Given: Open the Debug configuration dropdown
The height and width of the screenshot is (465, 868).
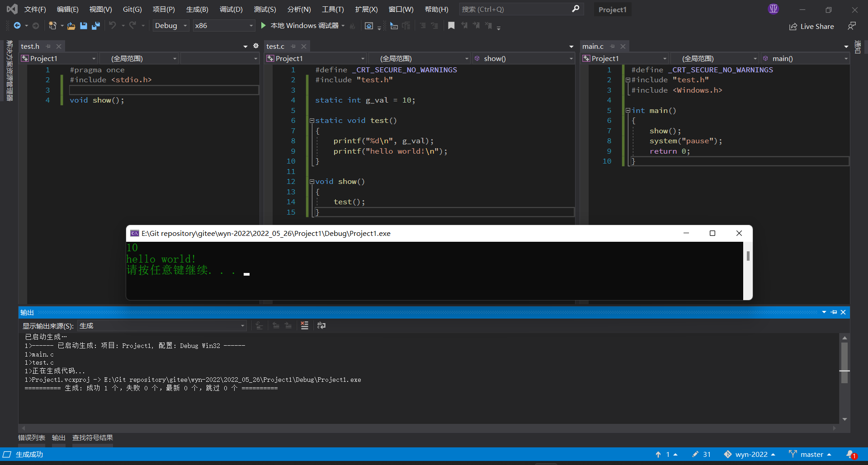Looking at the screenshot, I should [170, 26].
